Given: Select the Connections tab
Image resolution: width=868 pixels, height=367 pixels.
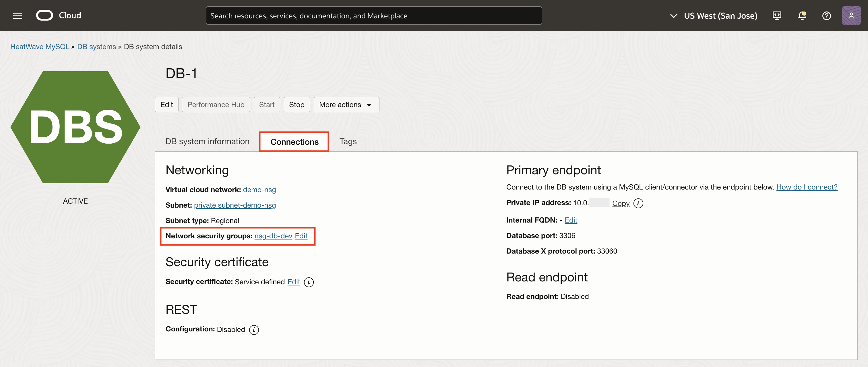Looking at the screenshot, I should tap(294, 142).
